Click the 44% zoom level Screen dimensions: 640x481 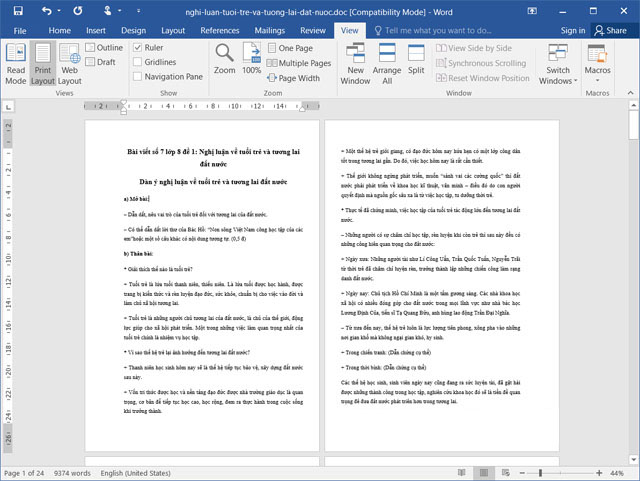(616, 473)
